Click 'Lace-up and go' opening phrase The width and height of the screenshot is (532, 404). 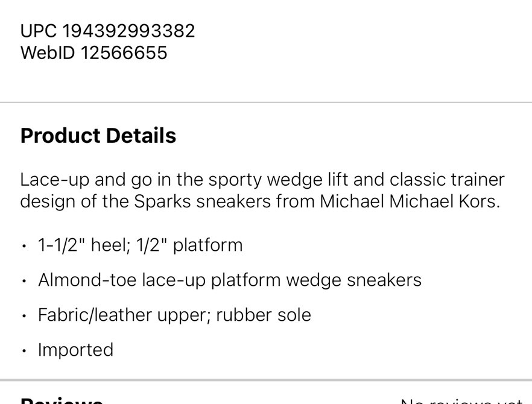pos(73,180)
